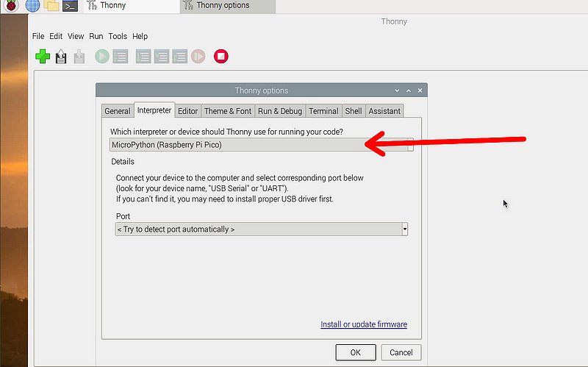
Task: Close the Thonny options dialog
Action: (x=420, y=90)
